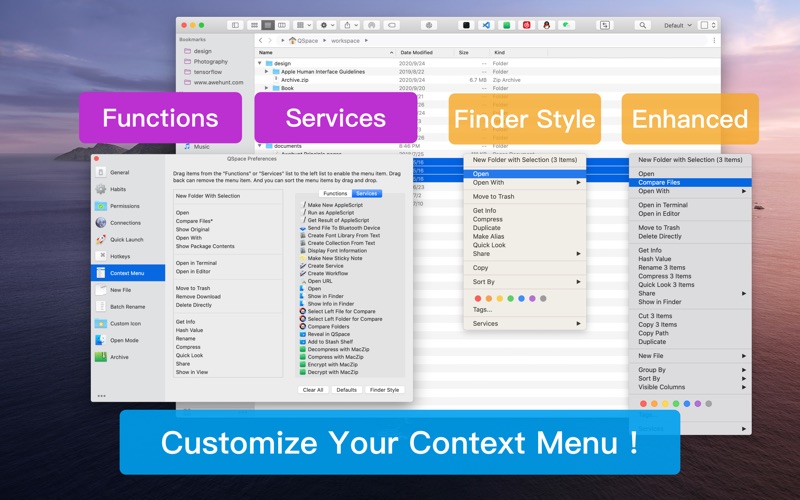Open the Default workspace dropdown
The width and height of the screenshot is (800, 500).
click(x=678, y=25)
